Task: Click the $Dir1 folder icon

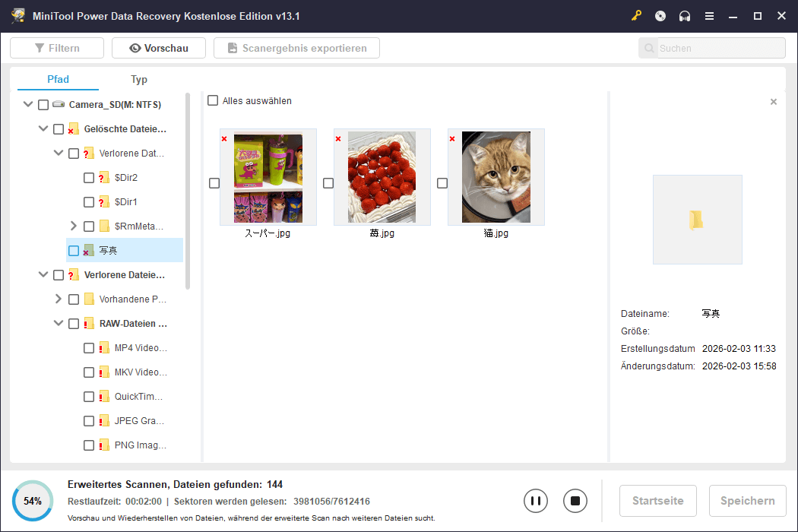Action: [x=104, y=201]
